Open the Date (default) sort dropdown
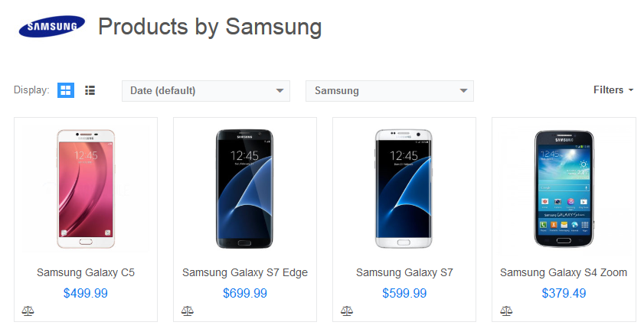The width and height of the screenshot is (644, 332). tap(205, 90)
